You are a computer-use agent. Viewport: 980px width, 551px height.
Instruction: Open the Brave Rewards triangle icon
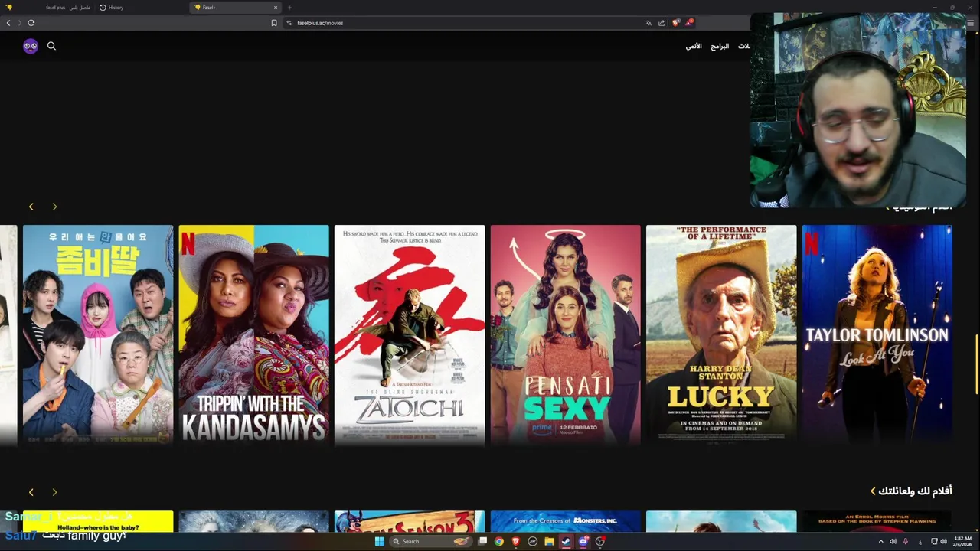coord(689,23)
